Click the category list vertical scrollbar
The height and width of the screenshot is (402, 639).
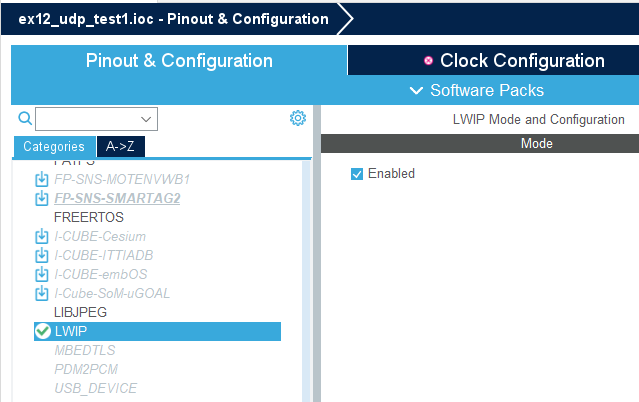click(306, 281)
